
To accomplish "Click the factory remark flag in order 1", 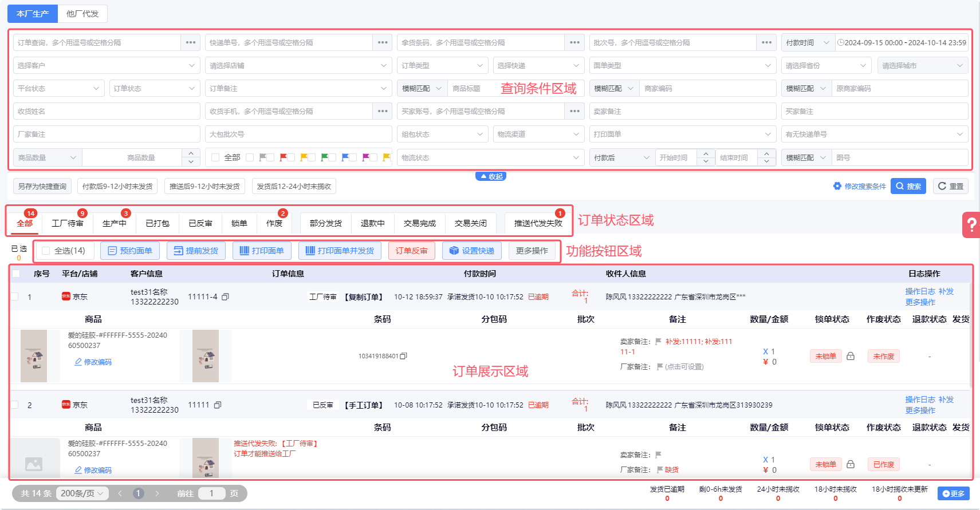I will click(660, 366).
